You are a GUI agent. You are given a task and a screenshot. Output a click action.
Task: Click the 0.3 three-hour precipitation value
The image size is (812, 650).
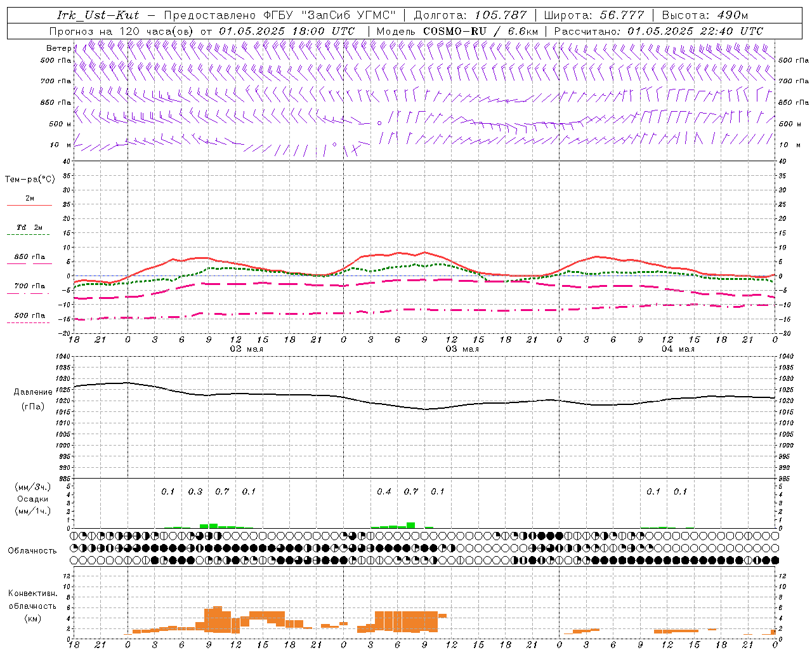point(195,491)
